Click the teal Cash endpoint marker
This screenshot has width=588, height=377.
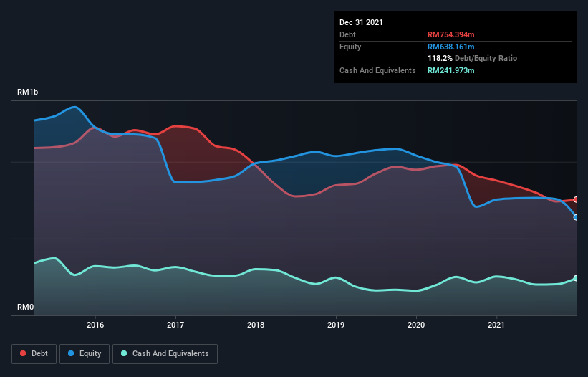576,278
